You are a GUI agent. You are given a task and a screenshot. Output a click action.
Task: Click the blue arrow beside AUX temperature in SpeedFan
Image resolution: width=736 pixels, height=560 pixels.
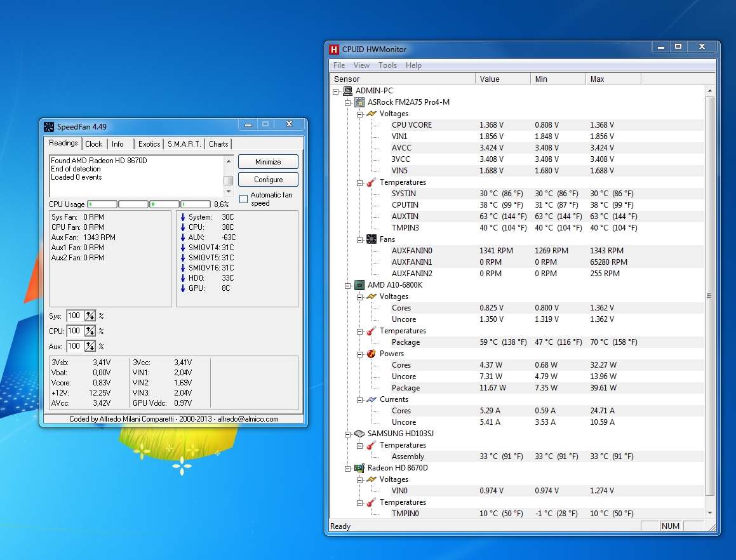click(183, 237)
